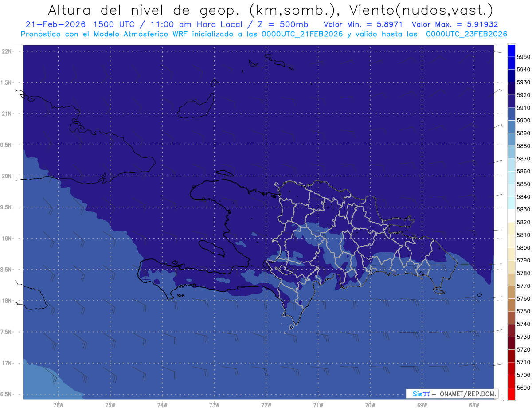Select the 'Valor Min. = 5.8971' text

(363, 24)
